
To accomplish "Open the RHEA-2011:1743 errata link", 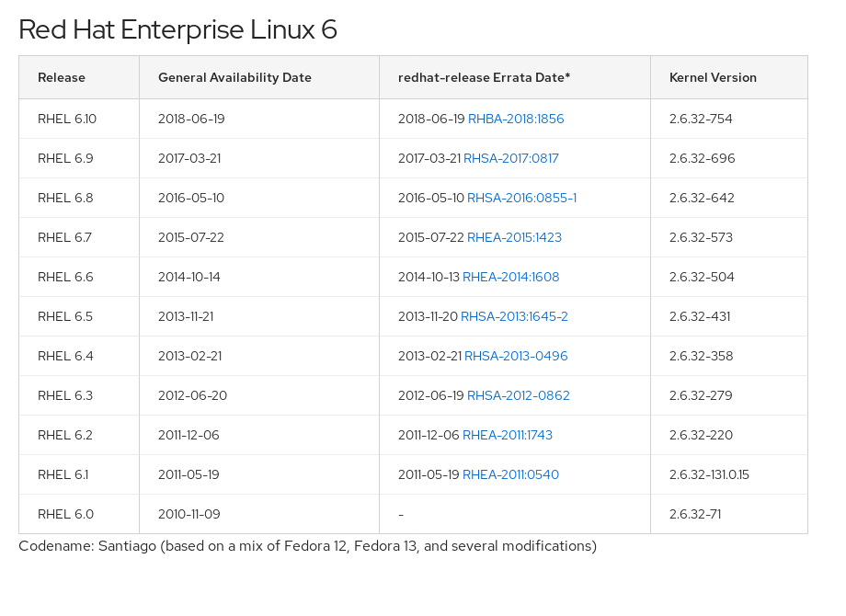I will tap(508, 435).
